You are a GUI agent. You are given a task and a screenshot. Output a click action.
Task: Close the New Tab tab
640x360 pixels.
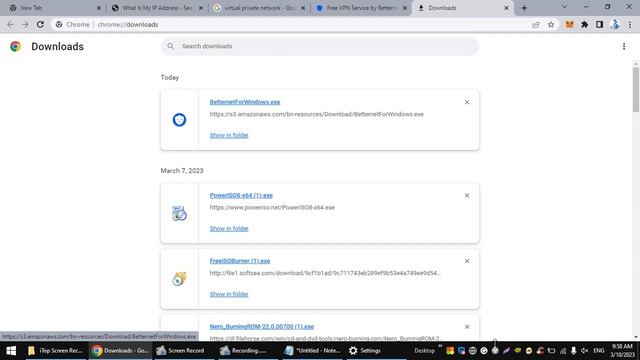pos(98,8)
